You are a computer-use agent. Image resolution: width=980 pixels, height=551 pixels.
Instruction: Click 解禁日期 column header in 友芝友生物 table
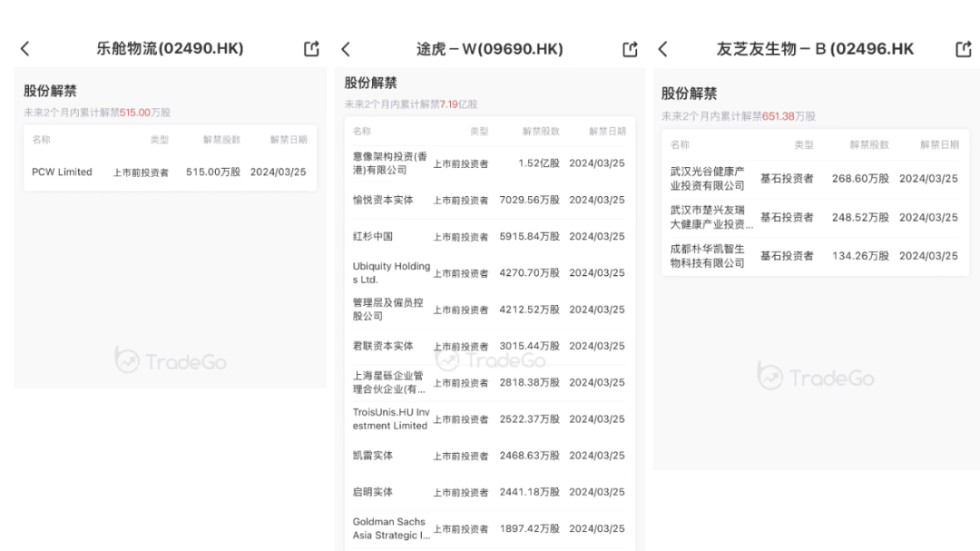[939, 144]
